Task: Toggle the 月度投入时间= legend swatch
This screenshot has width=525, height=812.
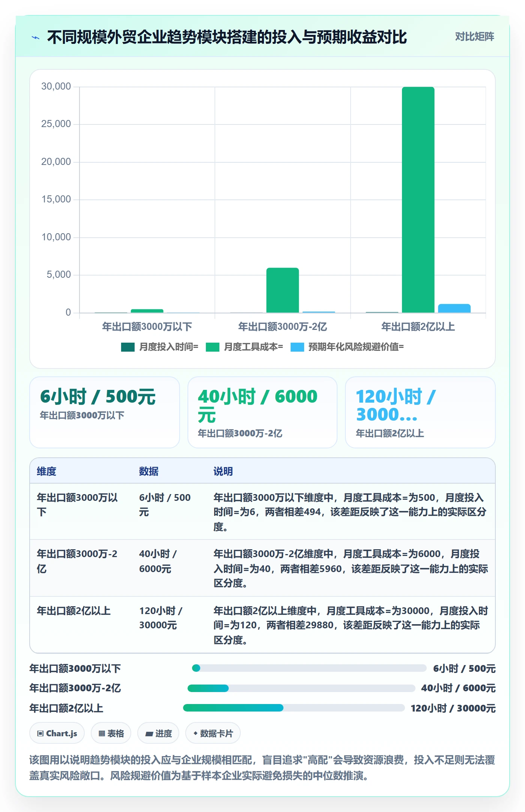Action: 127,347
